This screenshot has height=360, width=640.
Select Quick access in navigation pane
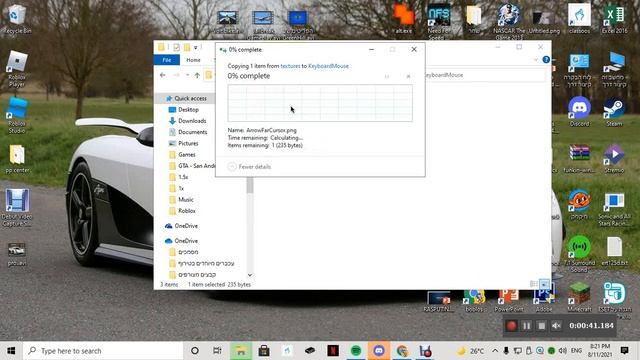tap(190, 98)
